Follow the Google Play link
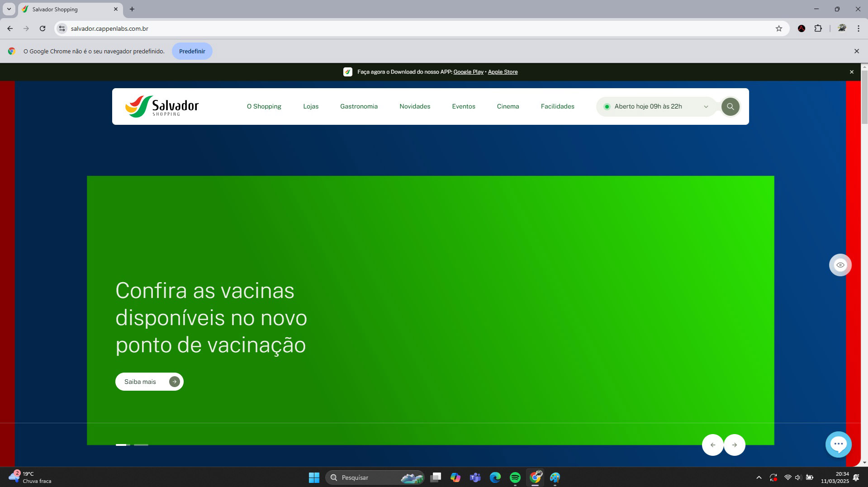 468,72
